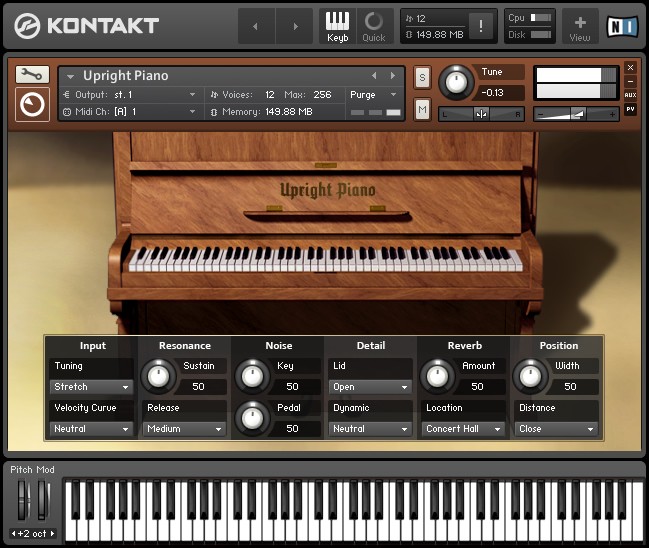Click the Position Width knob
The height and width of the screenshot is (548, 649).
(x=531, y=376)
